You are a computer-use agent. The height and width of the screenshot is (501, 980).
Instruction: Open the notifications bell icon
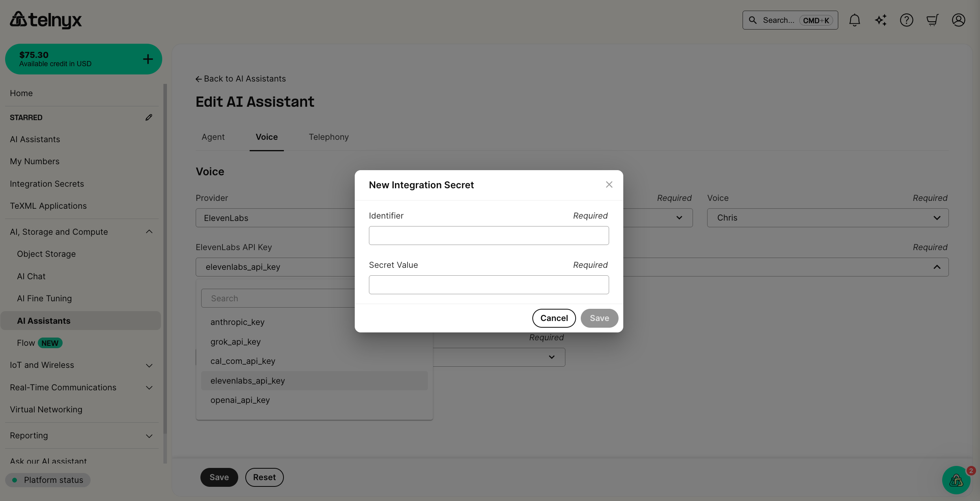pyautogui.click(x=854, y=20)
